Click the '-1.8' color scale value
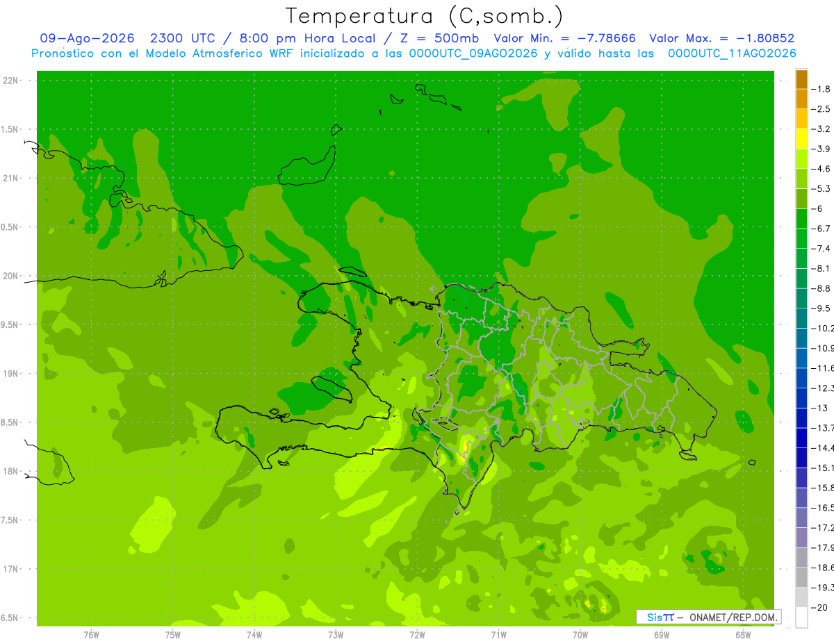 click(x=821, y=89)
